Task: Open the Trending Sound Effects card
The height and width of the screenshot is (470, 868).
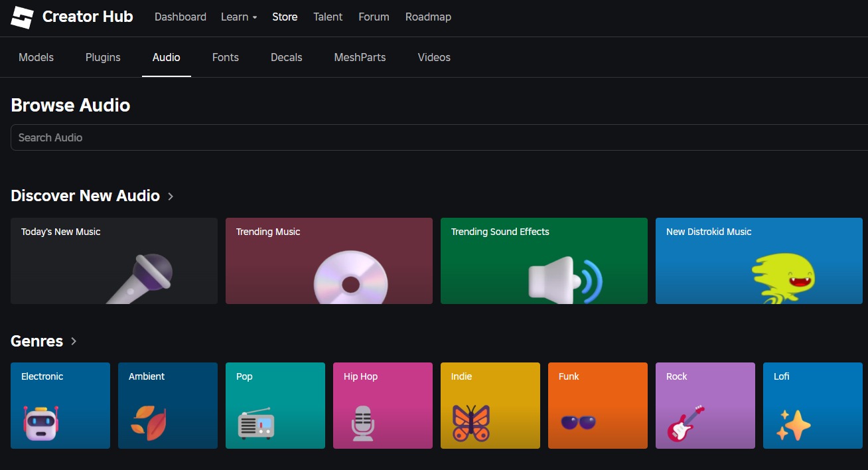Action: (543, 261)
